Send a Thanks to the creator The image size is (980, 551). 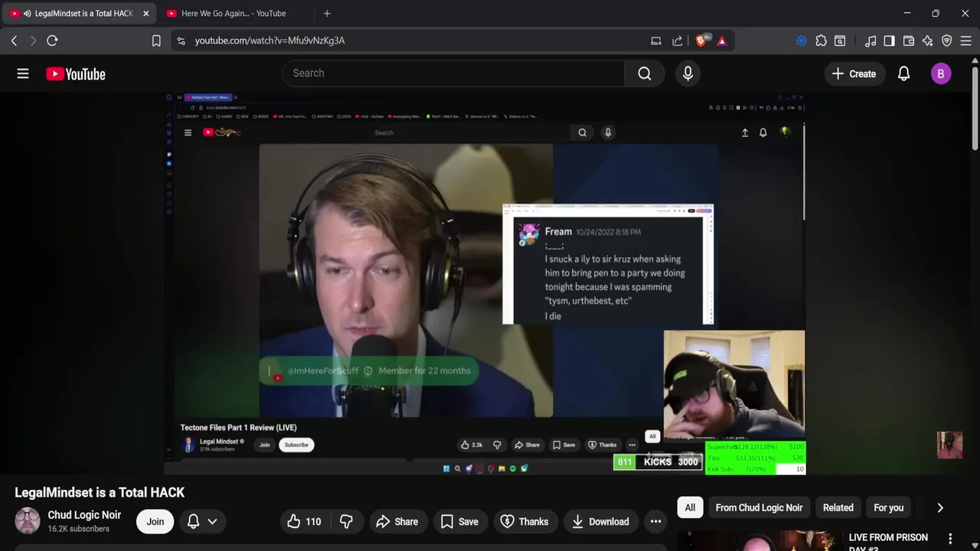click(524, 522)
